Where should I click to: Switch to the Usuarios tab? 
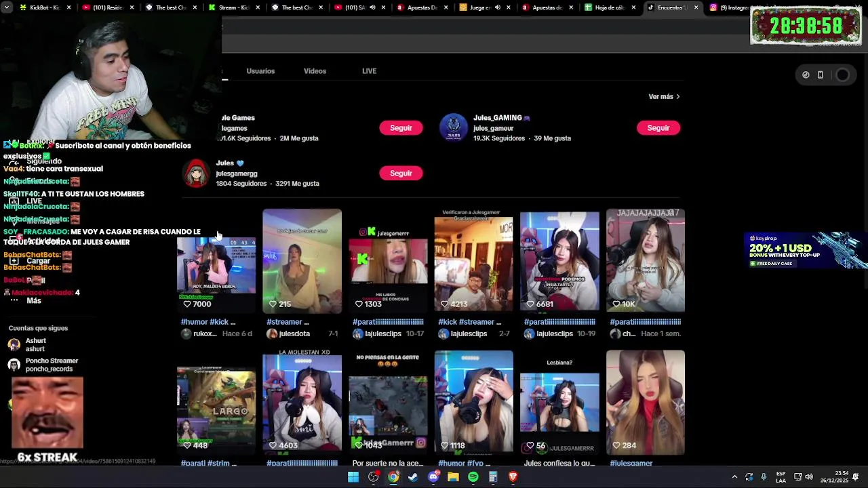[x=260, y=71]
